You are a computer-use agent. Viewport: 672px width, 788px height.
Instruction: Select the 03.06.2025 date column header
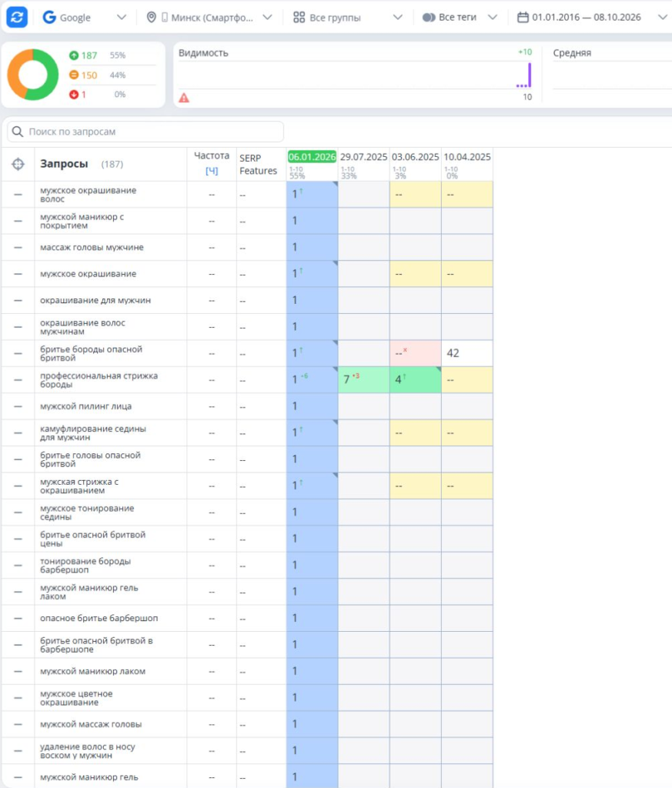(415, 157)
